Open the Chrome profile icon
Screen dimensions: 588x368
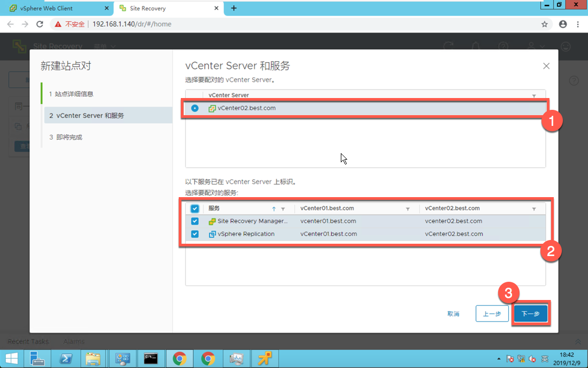pyautogui.click(x=562, y=24)
